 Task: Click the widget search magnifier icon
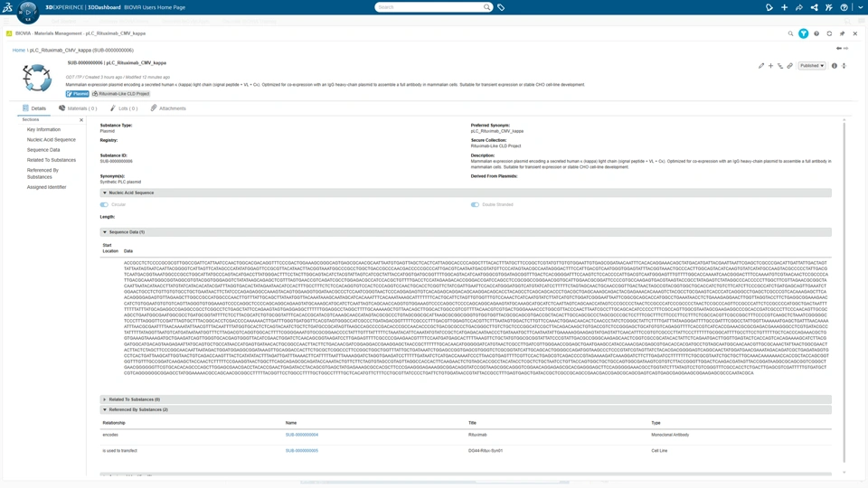[790, 33]
